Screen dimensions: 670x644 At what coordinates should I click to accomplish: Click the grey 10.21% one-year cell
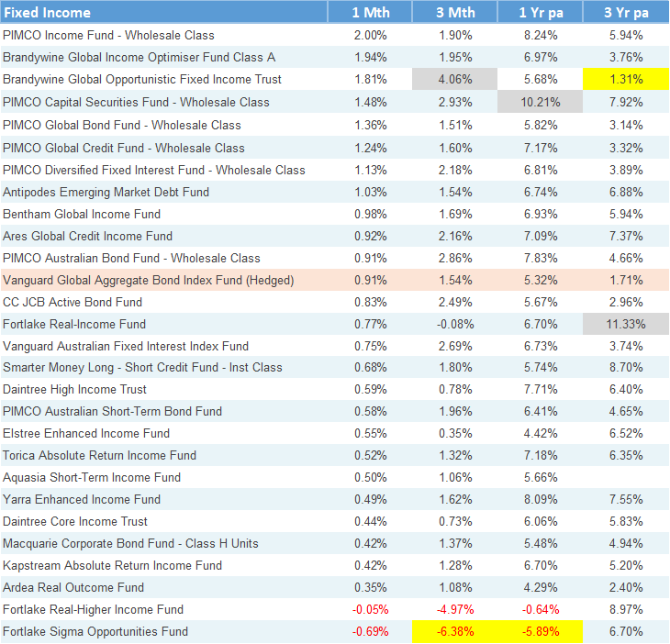click(x=541, y=102)
